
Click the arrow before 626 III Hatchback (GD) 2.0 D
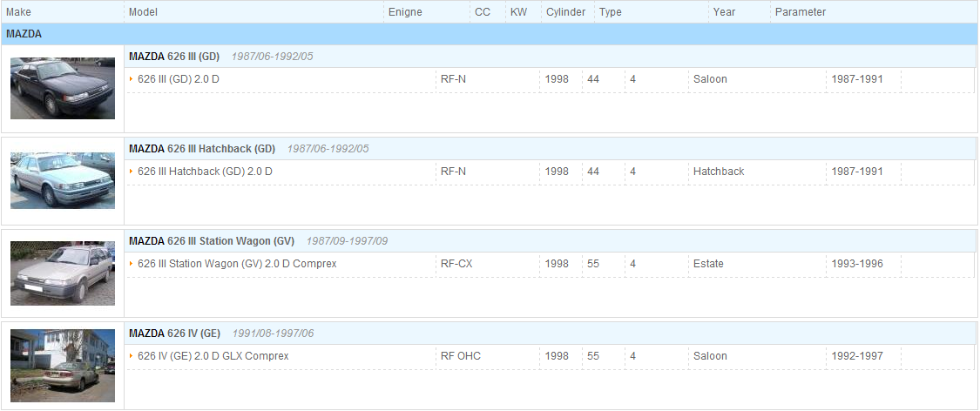tap(132, 172)
